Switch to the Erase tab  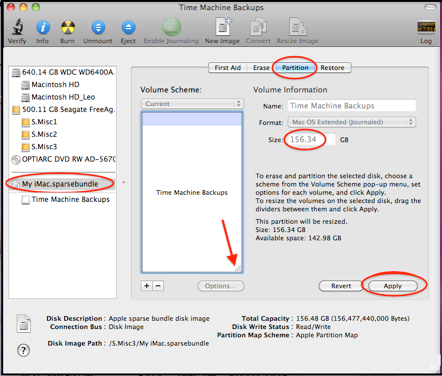[x=261, y=68]
